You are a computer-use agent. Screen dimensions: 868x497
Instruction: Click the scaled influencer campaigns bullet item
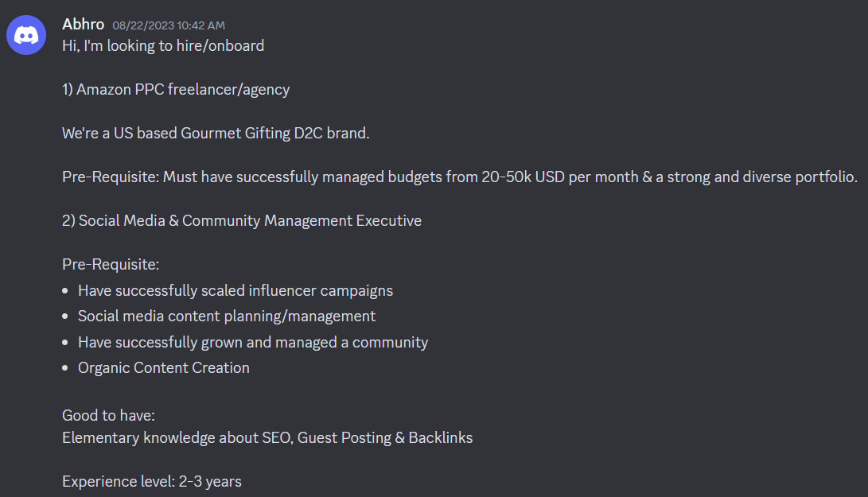(235, 290)
